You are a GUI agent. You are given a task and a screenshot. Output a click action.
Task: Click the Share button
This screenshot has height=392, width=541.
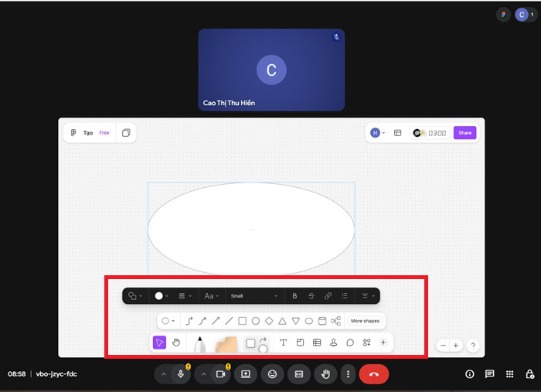[x=464, y=133]
